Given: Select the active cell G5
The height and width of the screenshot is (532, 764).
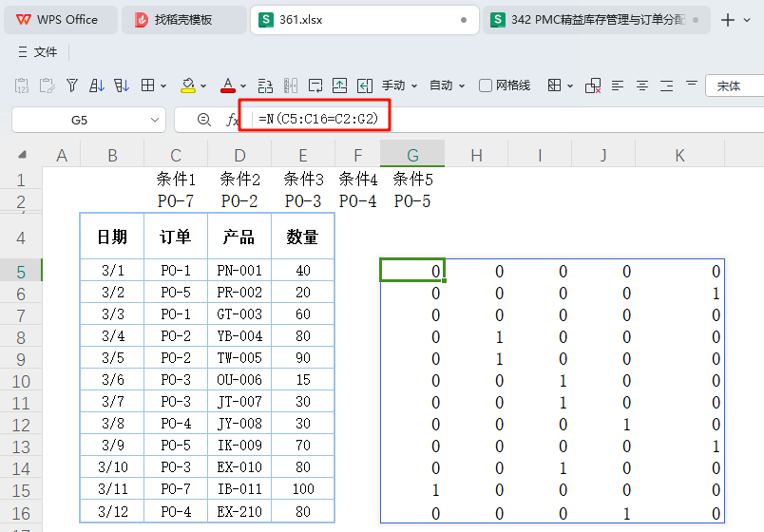Looking at the screenshot, I should coord(412,271).
